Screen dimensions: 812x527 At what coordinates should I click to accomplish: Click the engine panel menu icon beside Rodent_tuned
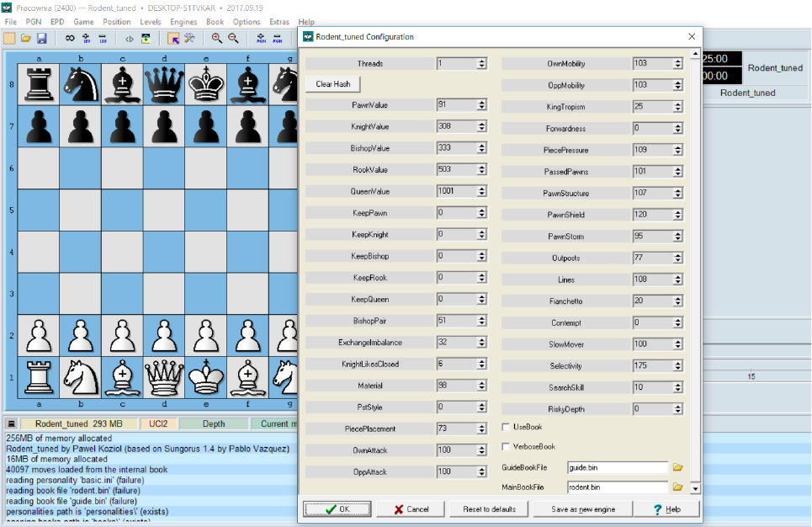click(12, 424)
